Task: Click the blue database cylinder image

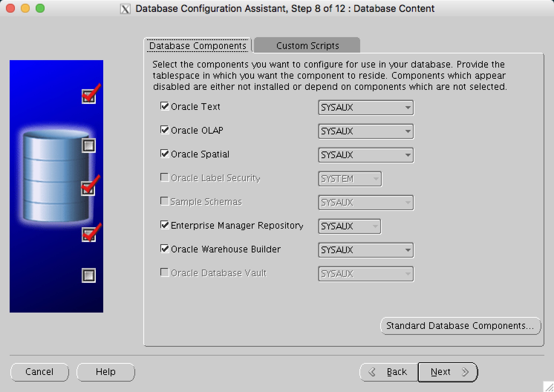Action: pos(56,176)
